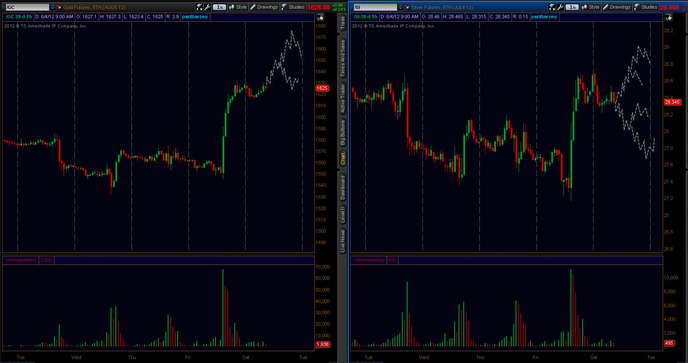The image size is (688, 363).
Task: Click share chart icon on gold chart toolbar
Action: 200,7
